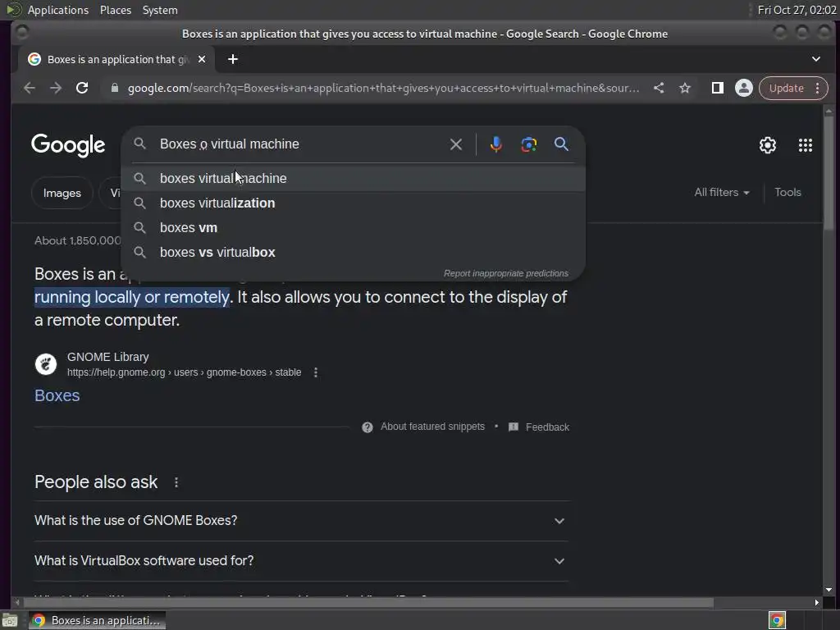Start voice search with the microphone
840x630 pixels.
[496, 144]
